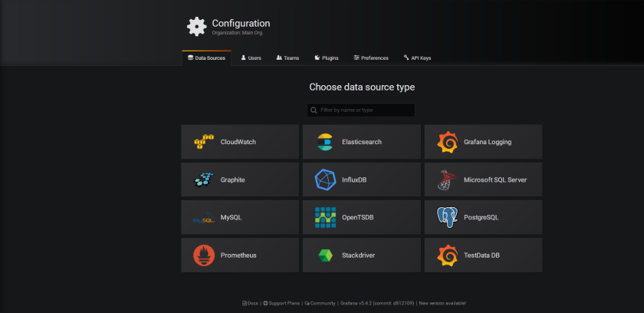The image size is (644, 313).
Task: Click the PostgreSQL elephant logo icon
Action: (x=447, y=217)
